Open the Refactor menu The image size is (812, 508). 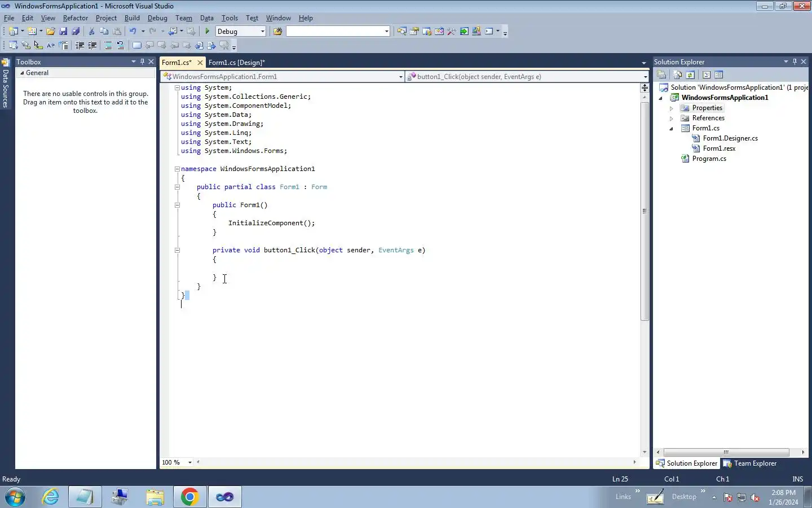point(76,18)
